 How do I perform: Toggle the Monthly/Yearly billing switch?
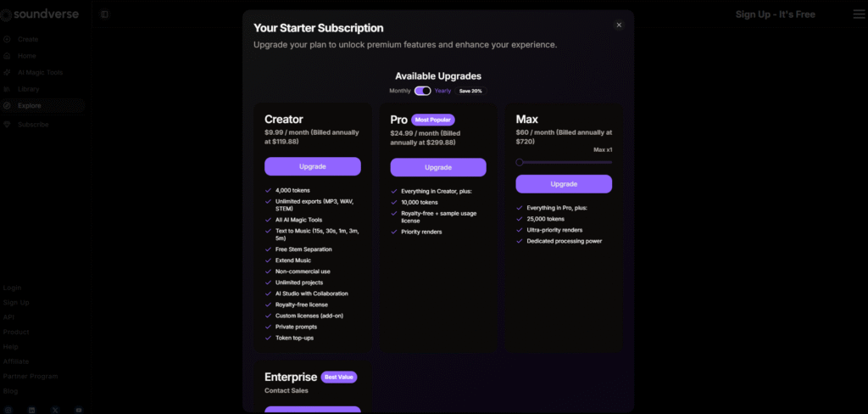pos(422,91)
